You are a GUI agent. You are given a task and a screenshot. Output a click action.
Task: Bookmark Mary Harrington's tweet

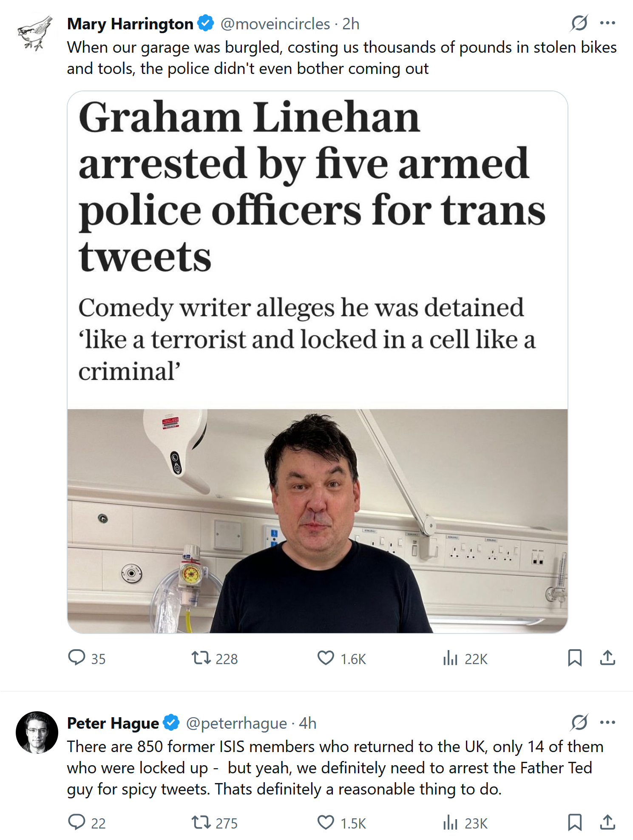[574, 658]
